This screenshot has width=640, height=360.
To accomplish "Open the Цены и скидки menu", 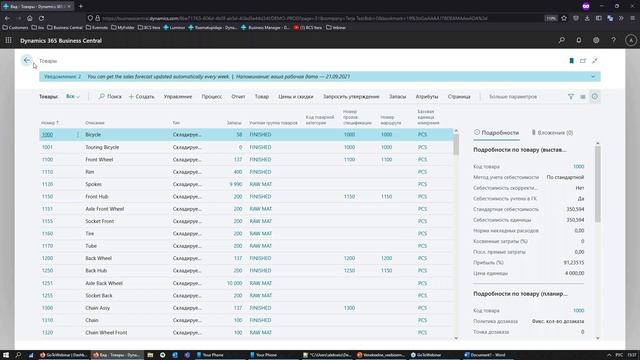I will (296, 97).
